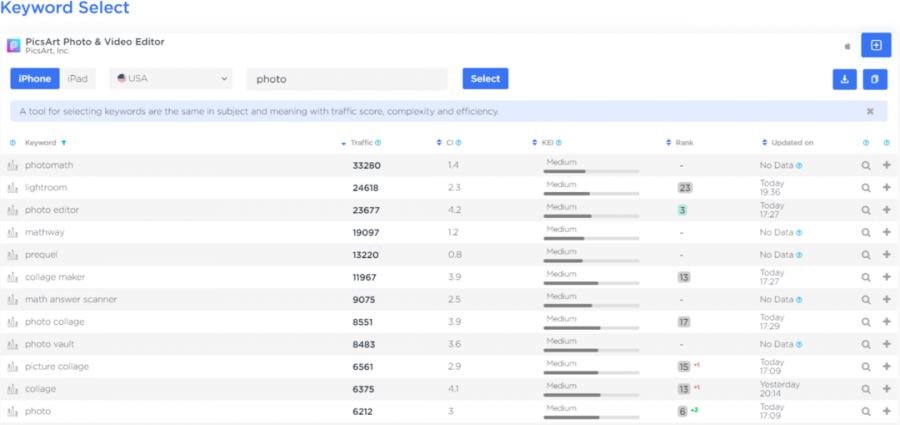Viewport: 900px width, 425px height.
Task: Click the search magnifier for mathway
Action: tap(866, 233)
